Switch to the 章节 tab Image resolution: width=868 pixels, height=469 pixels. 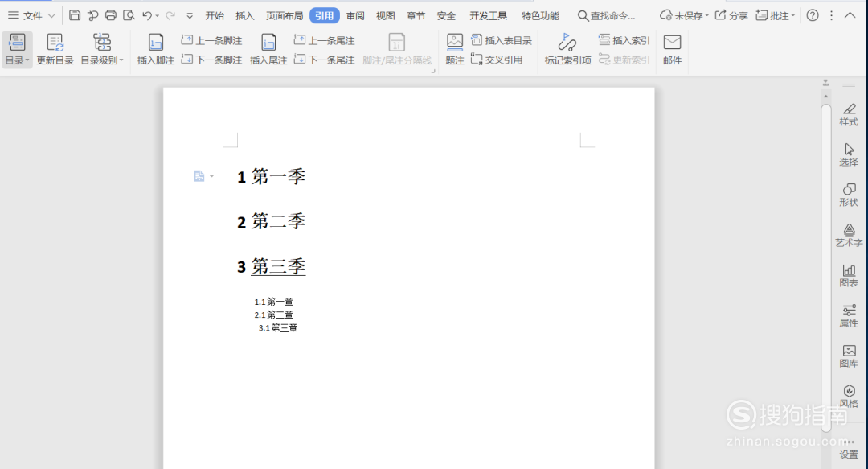pyautogui.click(x=416, y=16)
